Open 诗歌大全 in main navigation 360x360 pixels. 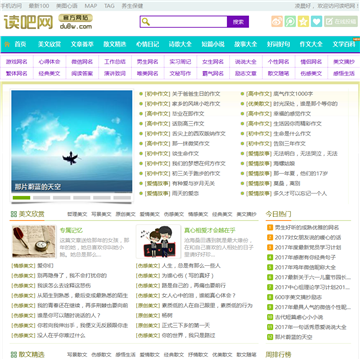coord(180,44)
